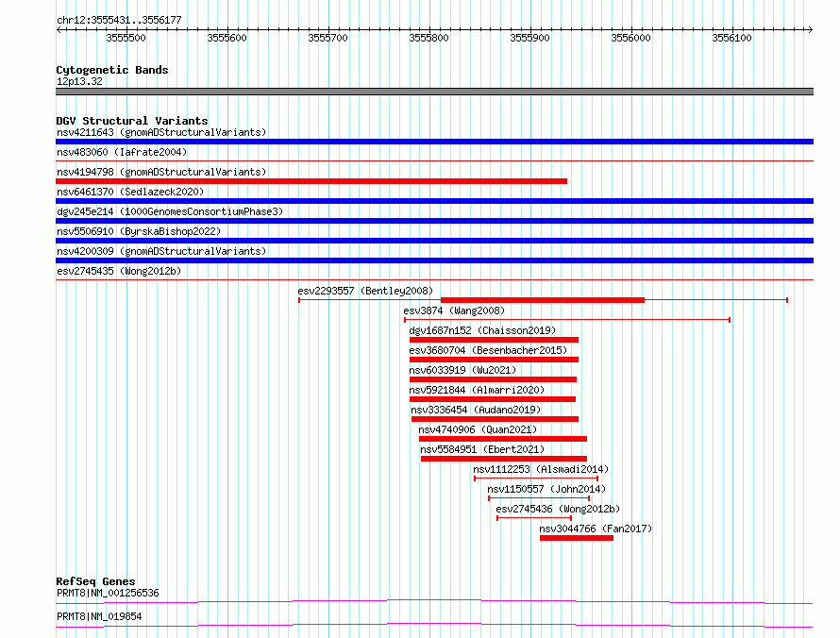The height and width of the screenshot is (638, 840).
Task: Select the blue bar under nsv5506910
Action: [x=434, y=241]
